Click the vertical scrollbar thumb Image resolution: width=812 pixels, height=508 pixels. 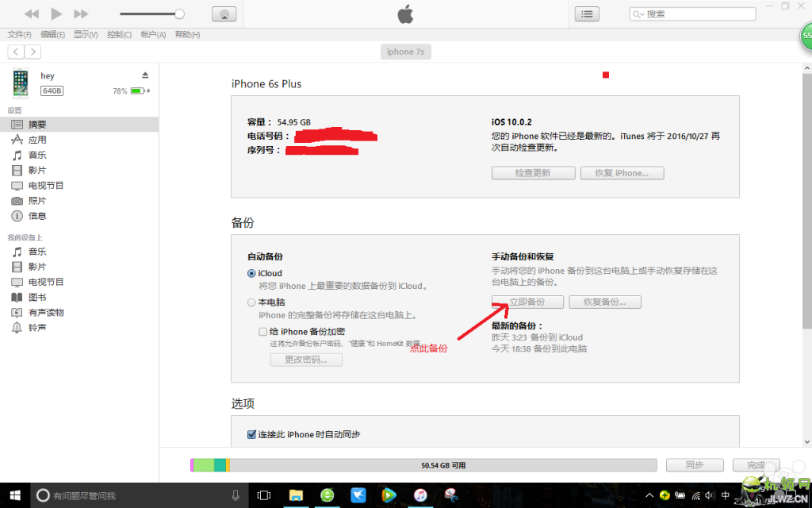(806, 201)
